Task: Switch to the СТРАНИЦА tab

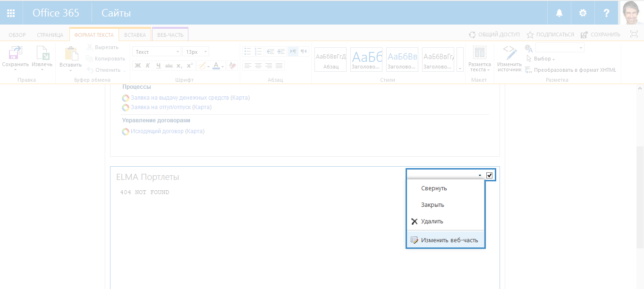Action: (x=50, y=34)
